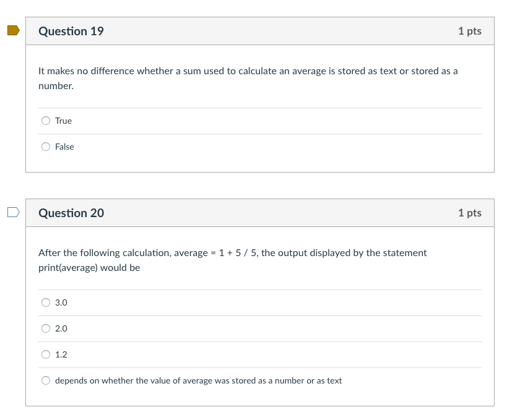Select the 'depends on whether' radio button
Image resolution: width=515 pixels, height=420 pixels.
(x=46, y=380)
